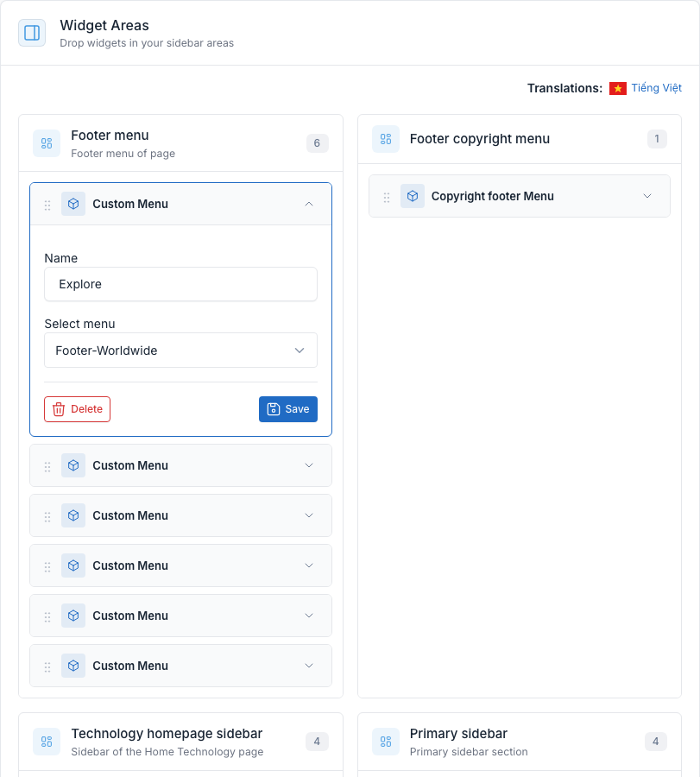Click the Name field label
This screenshot has width=700, height=777.
(61, 258)
